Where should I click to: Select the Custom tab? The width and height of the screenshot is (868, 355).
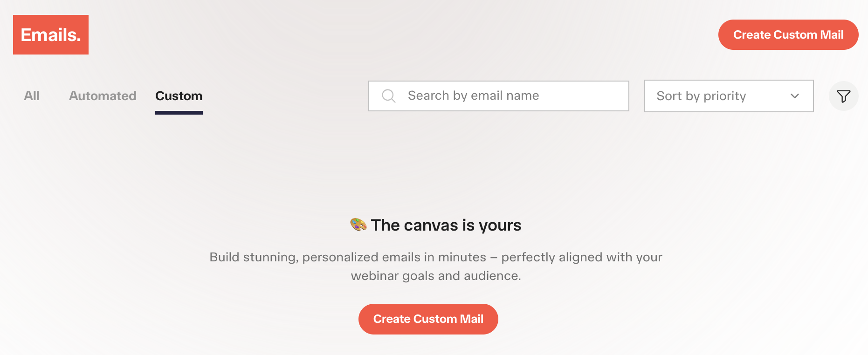[x=179, y=96]
